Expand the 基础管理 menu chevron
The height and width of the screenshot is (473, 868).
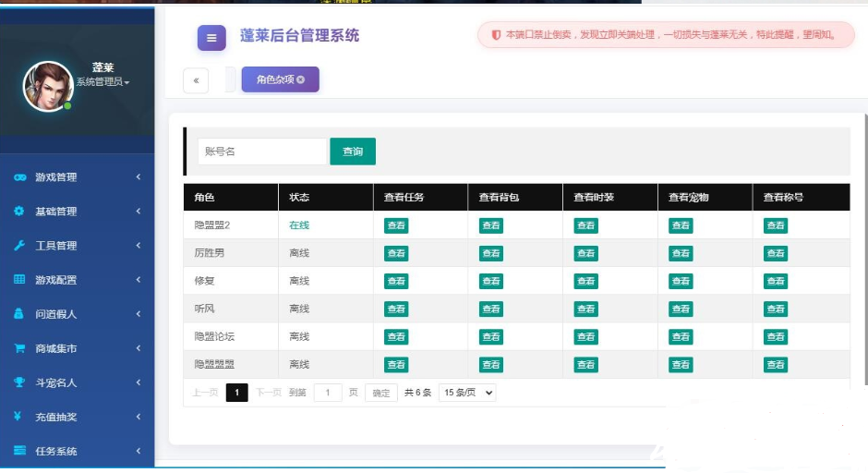[139, 211]
